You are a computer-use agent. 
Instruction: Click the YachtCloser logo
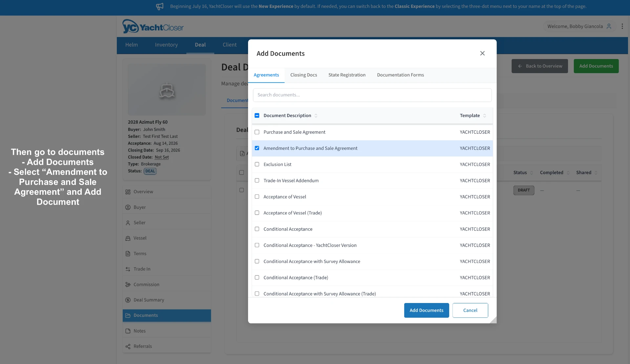tap(153, 26)
